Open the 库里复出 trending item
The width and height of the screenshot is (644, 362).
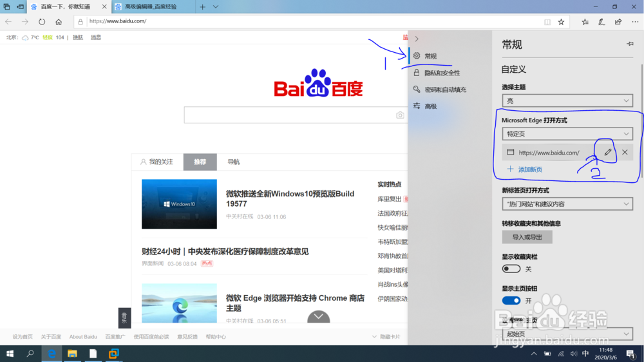pyautogui.click(x=389, y=199)
